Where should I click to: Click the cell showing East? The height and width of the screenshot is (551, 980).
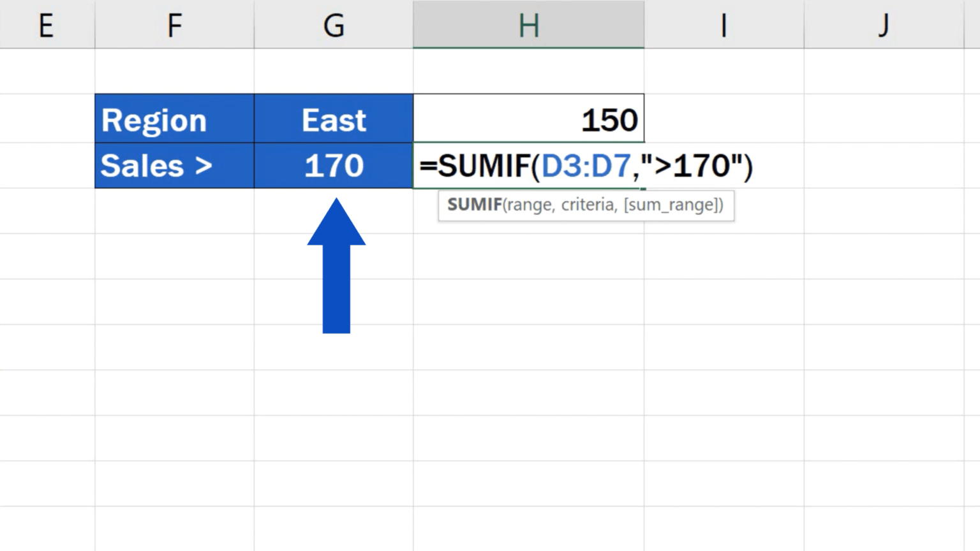click(333, 119)
